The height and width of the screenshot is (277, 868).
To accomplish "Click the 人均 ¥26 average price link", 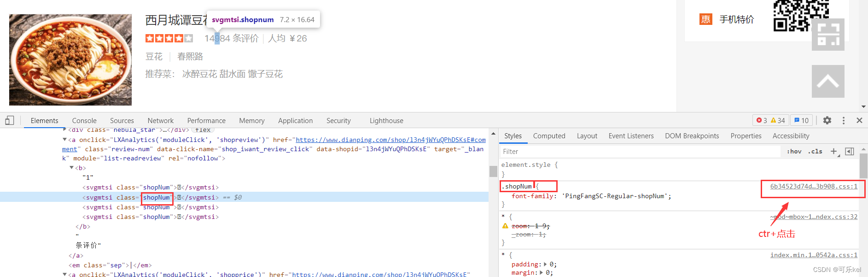I will coord(287,38).
